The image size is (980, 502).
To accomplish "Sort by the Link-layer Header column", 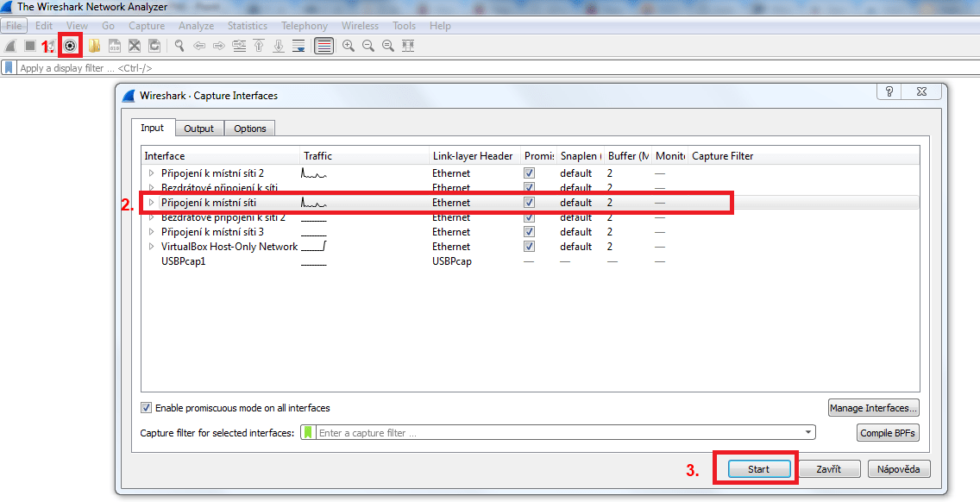I will pyautogui.click(x=474, y=155).
